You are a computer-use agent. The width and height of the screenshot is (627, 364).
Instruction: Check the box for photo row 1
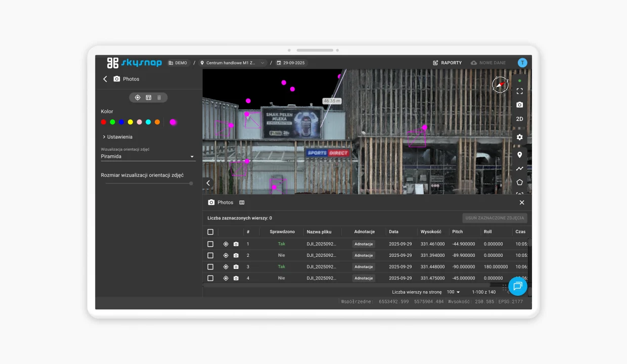pos(210,244)
